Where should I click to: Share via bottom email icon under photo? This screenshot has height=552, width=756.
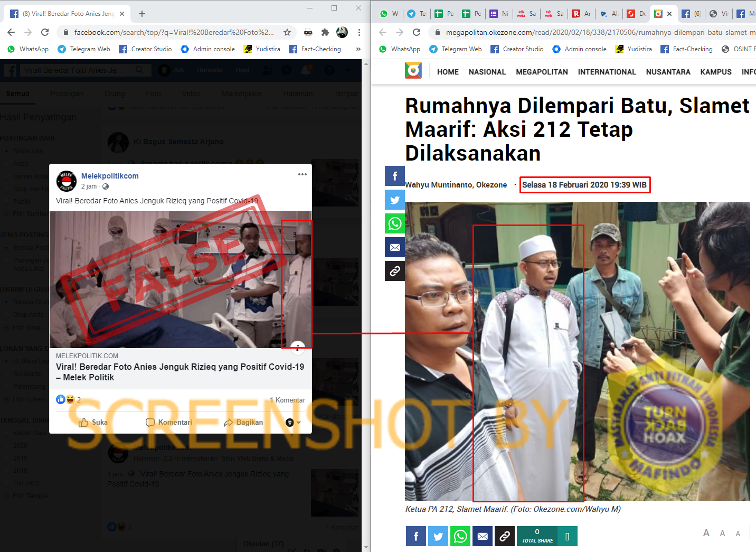(x=483, y=536)
